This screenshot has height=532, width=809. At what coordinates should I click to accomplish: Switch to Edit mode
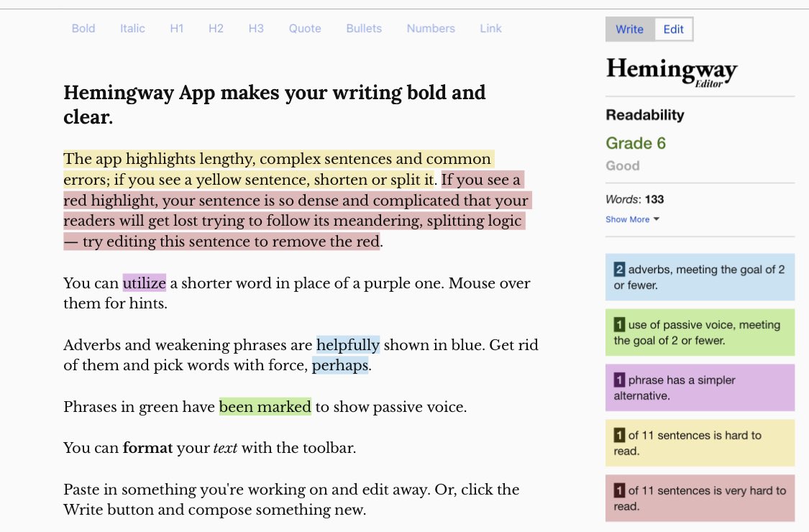point(673,29)
